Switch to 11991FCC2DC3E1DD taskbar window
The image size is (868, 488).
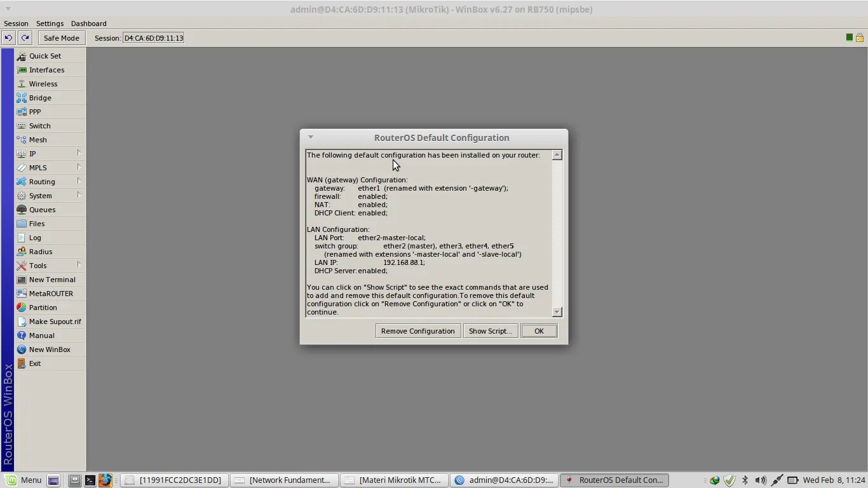click(x=173, y=480)
